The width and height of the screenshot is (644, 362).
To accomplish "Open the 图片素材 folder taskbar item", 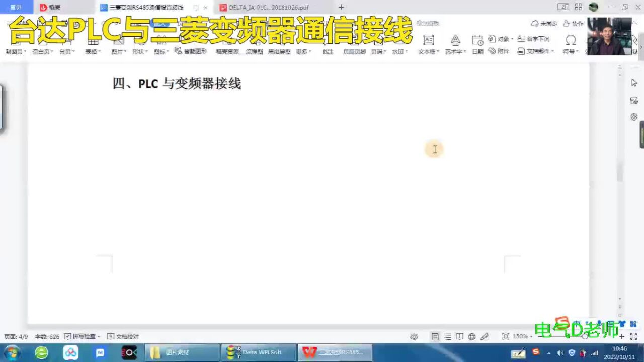I will [x=182, y=352].
